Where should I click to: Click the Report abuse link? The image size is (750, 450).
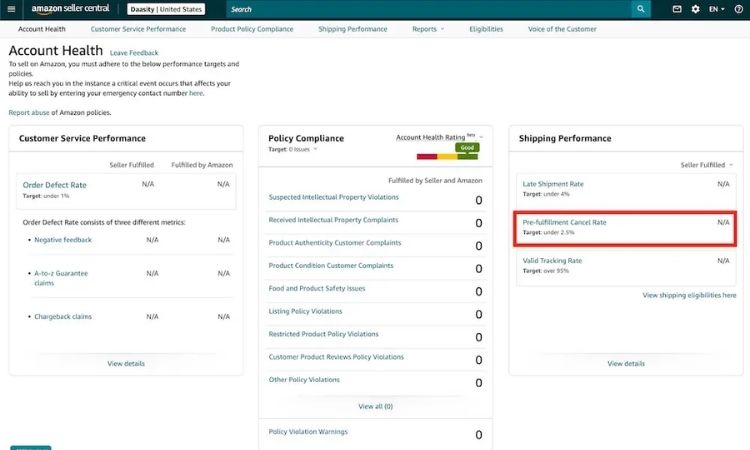[29, 112]
